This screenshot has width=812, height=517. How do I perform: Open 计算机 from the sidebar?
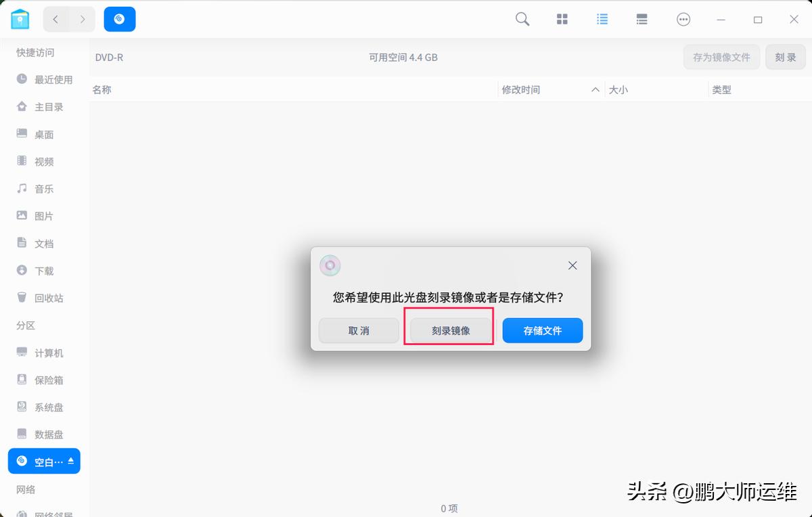point(46,353)
